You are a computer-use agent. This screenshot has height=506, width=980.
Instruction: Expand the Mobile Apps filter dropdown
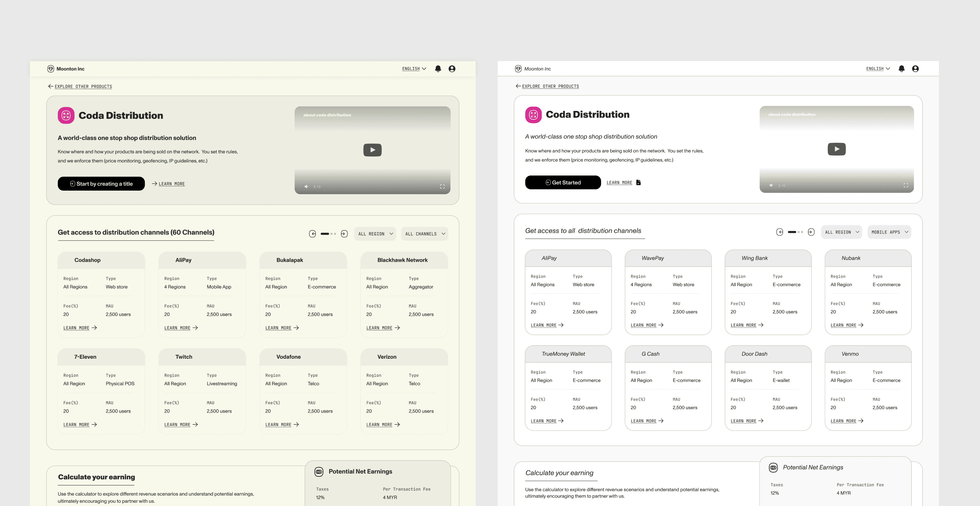[x=890, y=232]
